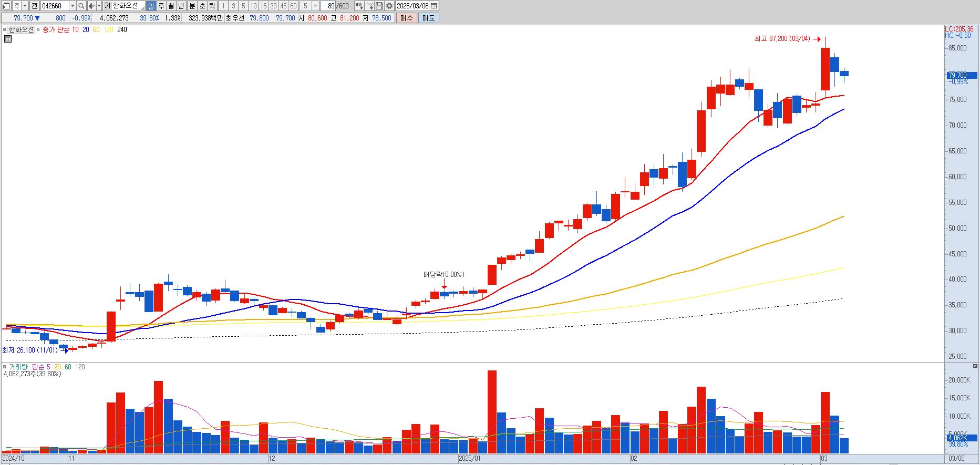This screenshot has width=980, height=465.
Task: Click the speaker sound icon in toolbar
Action: point(91,6)
